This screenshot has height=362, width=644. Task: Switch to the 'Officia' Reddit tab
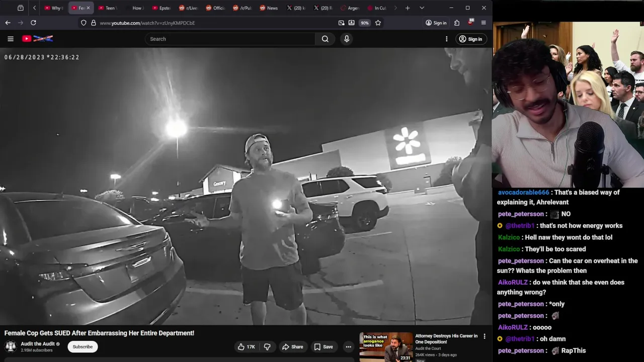point(215,8)
